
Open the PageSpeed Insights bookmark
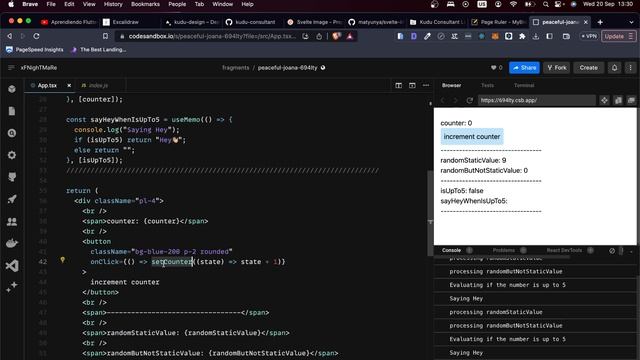tap(35, 50)
